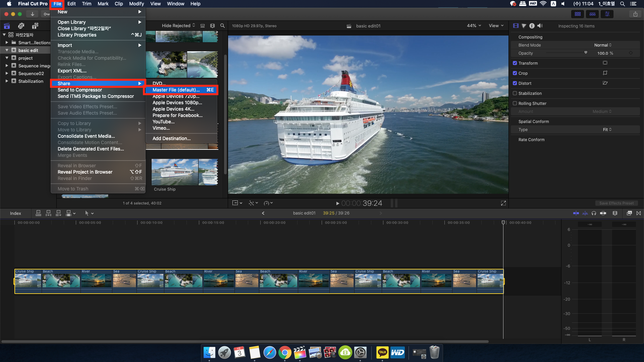Select the Cruise Ship thumbnail in browser
The width and height of the screenshot is (644, 362).
(175, 172)
